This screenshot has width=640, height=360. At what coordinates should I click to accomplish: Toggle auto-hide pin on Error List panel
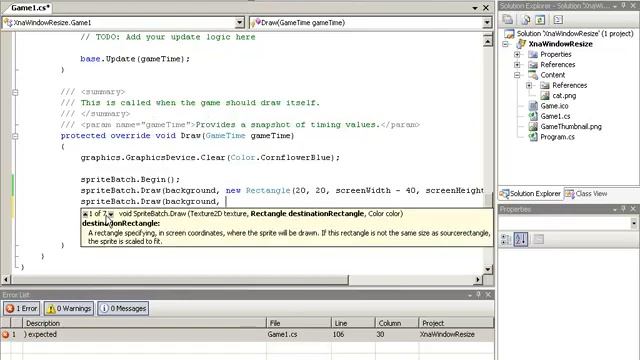pos(479,295)
